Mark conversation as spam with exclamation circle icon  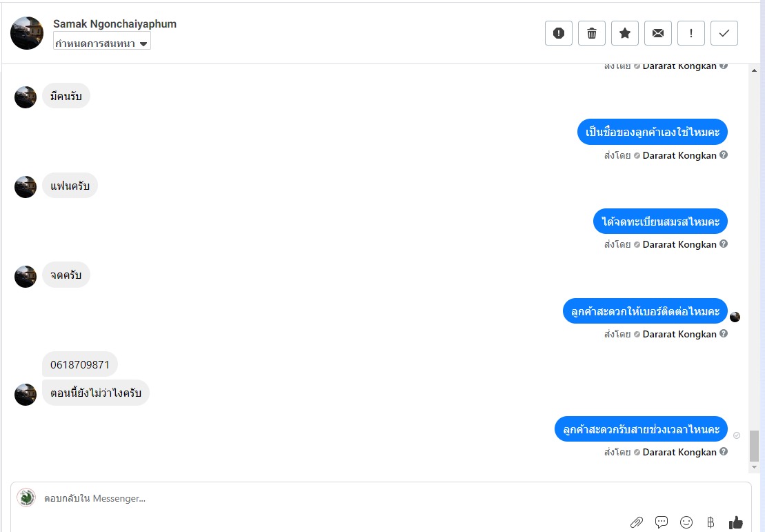tap(559, 33)
